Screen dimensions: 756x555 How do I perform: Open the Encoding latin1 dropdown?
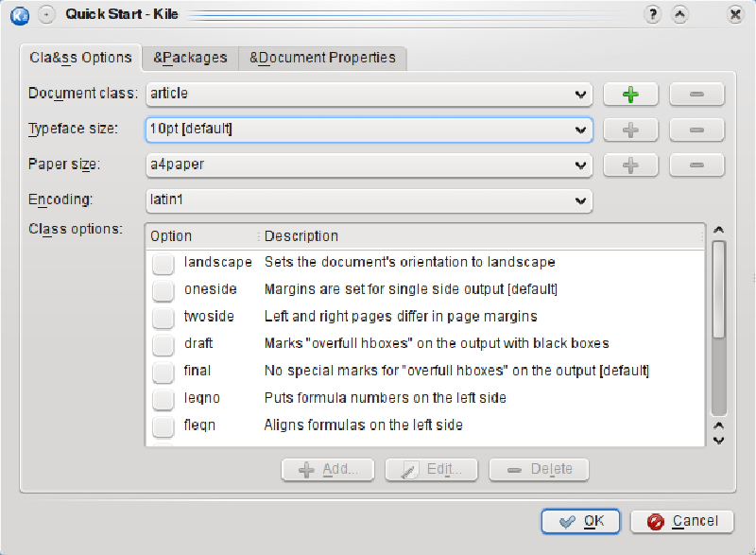[x=369, y=200]
